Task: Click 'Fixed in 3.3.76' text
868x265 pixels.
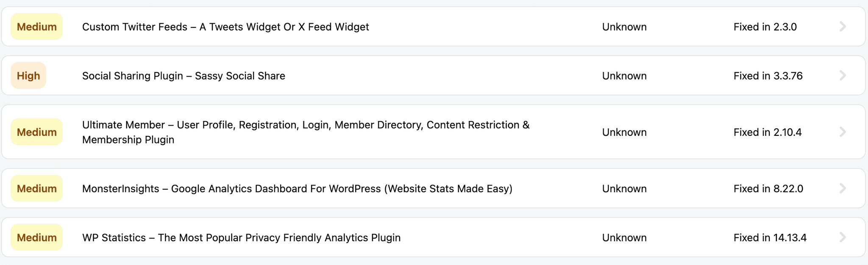Action: coord(768,76)
